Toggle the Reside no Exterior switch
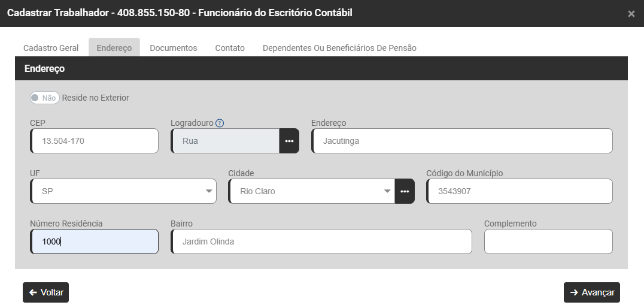Screen dimensions: 644x308 coord(45,98)
